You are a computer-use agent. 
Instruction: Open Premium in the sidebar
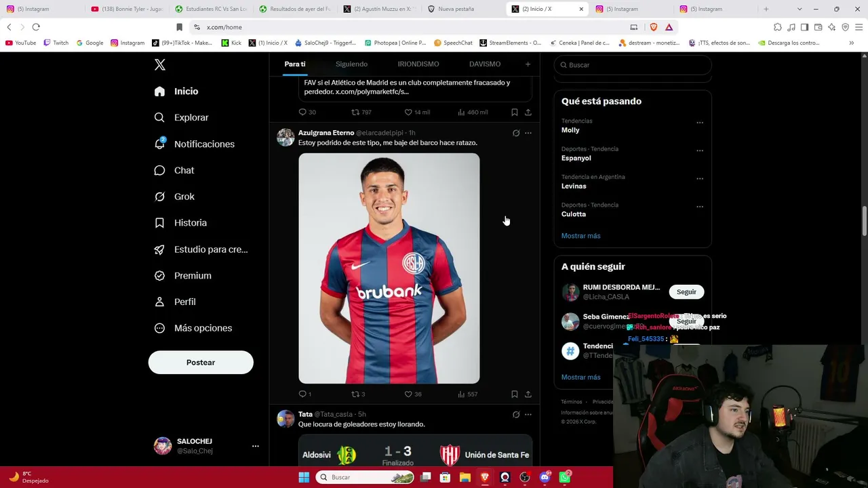(182, 276)
